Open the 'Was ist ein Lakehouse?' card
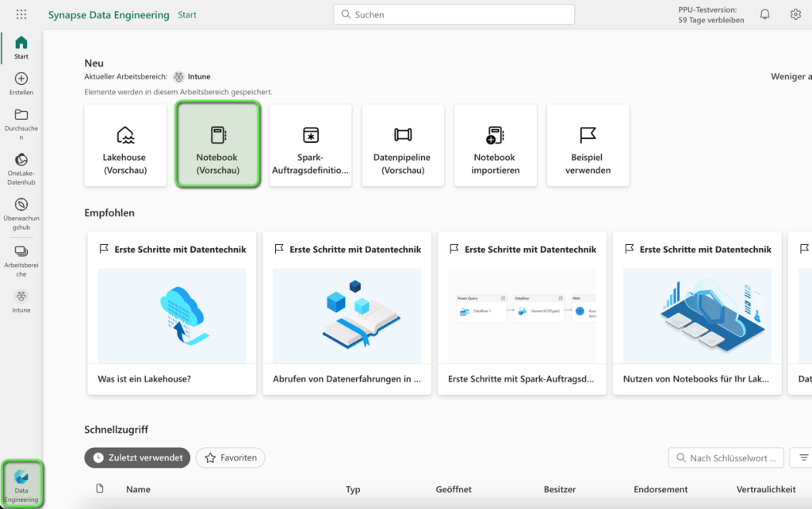 [171, 313]
